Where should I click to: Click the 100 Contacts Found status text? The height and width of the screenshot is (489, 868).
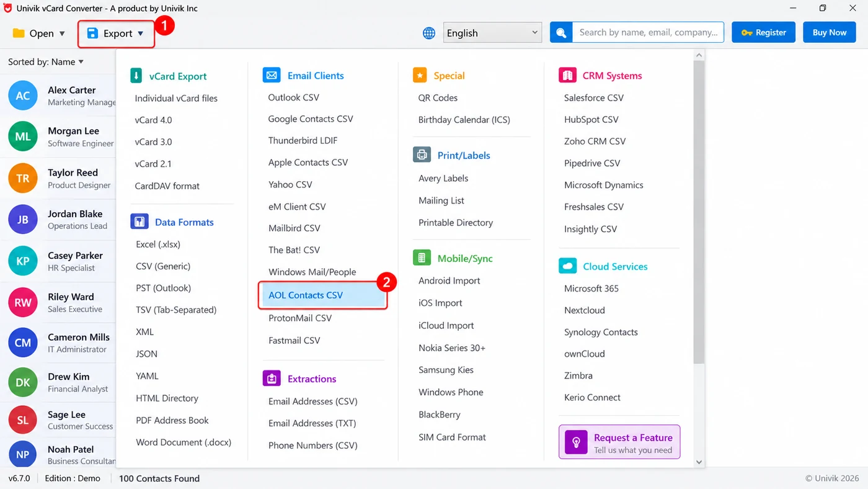159,478
